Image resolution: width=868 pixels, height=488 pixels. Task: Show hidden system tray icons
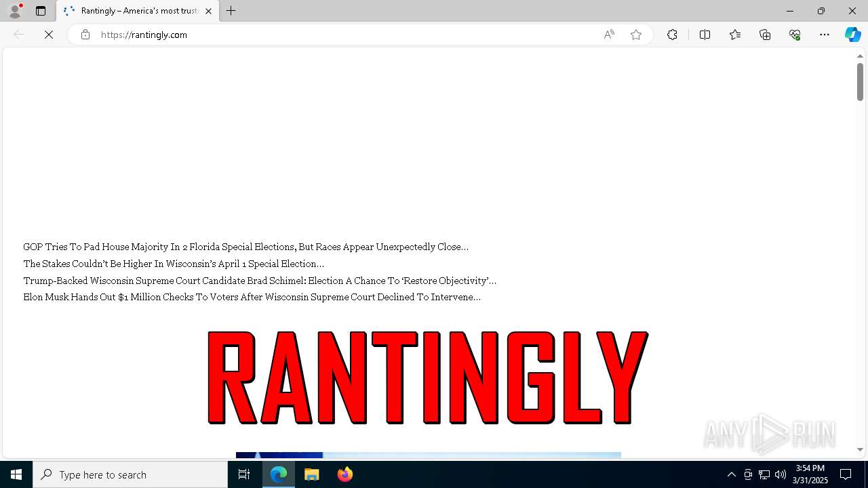tap(731, 474)
